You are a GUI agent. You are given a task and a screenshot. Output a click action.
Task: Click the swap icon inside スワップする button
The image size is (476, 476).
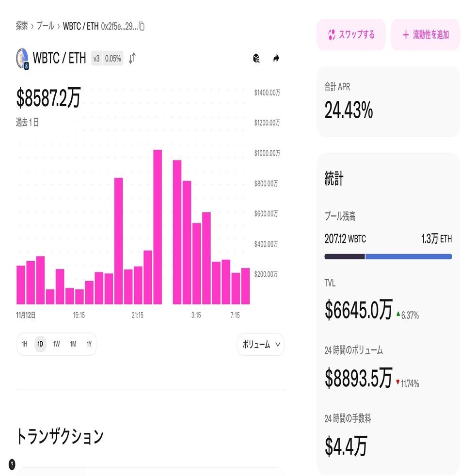(332, 34)
